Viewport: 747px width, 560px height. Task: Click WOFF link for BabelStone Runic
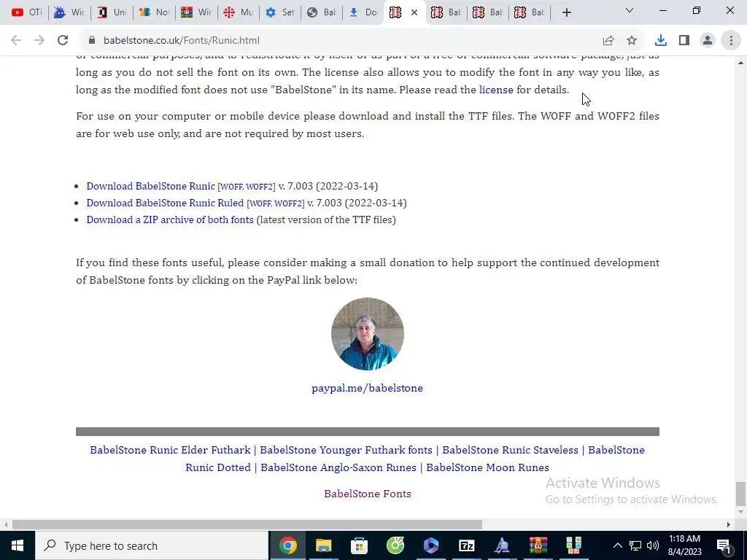pyautogui.click(x=231, y=187)
